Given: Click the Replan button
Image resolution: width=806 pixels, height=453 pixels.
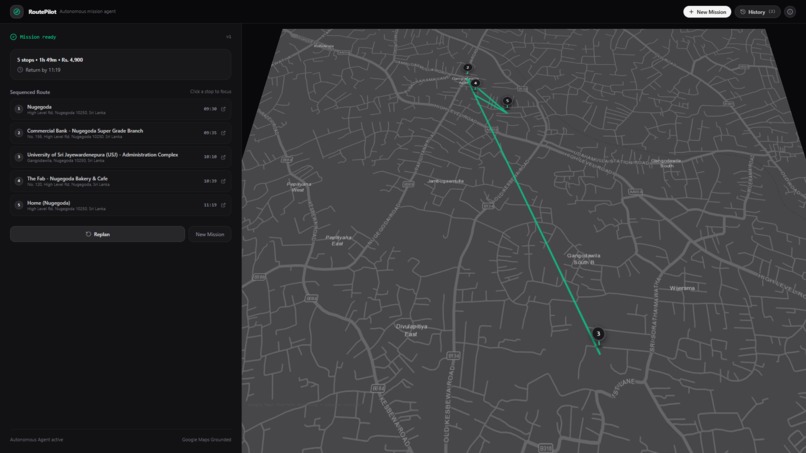Looking at the screenshot, I should tap(97, 234).
